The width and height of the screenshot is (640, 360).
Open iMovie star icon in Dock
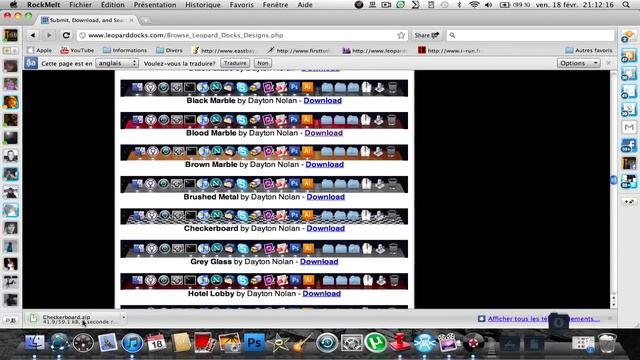(x=278, y=343)
